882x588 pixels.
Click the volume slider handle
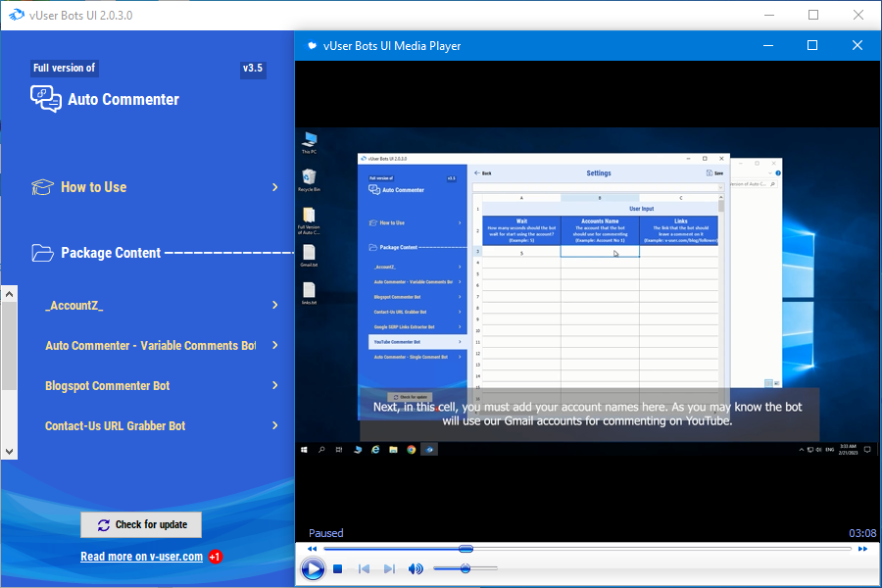pyautogui.click(x=465, y=568)
